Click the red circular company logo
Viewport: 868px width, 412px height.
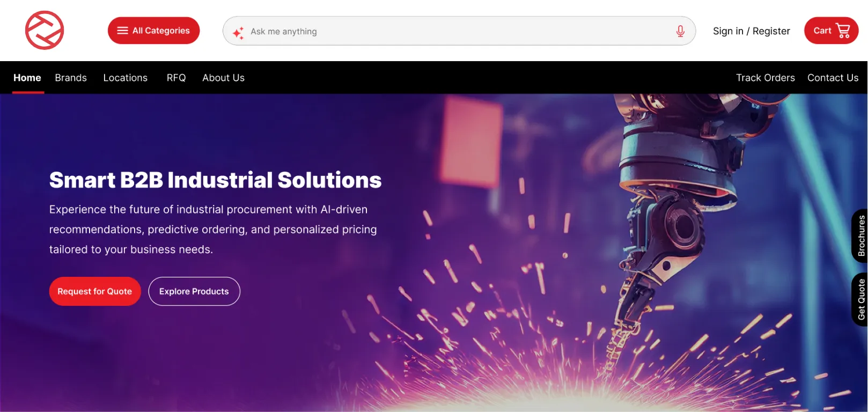(x=45, y=30)
